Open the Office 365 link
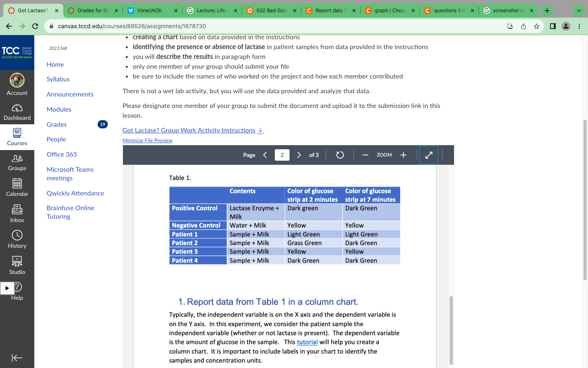Viewport: 588px width, 368px height. [62, 154]
